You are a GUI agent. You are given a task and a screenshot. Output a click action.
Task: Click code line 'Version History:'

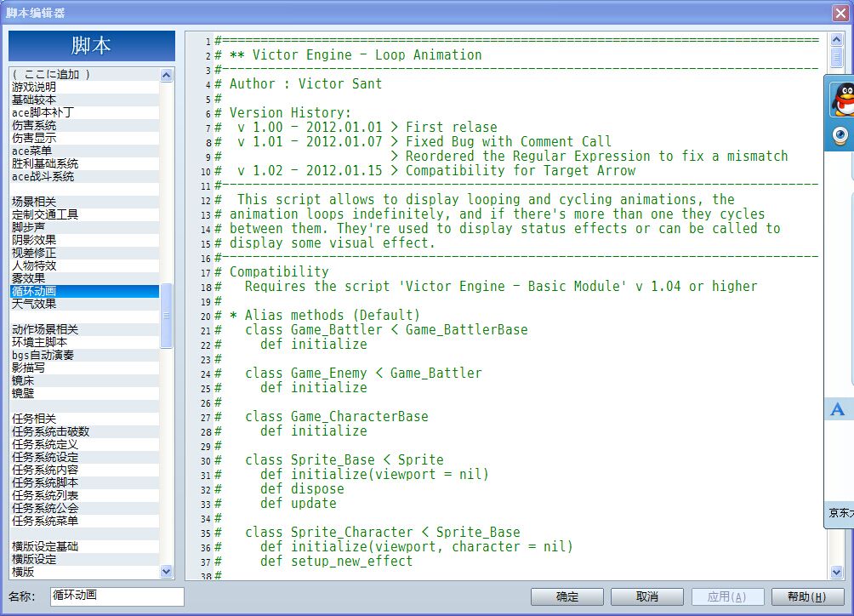pos(290,113)
